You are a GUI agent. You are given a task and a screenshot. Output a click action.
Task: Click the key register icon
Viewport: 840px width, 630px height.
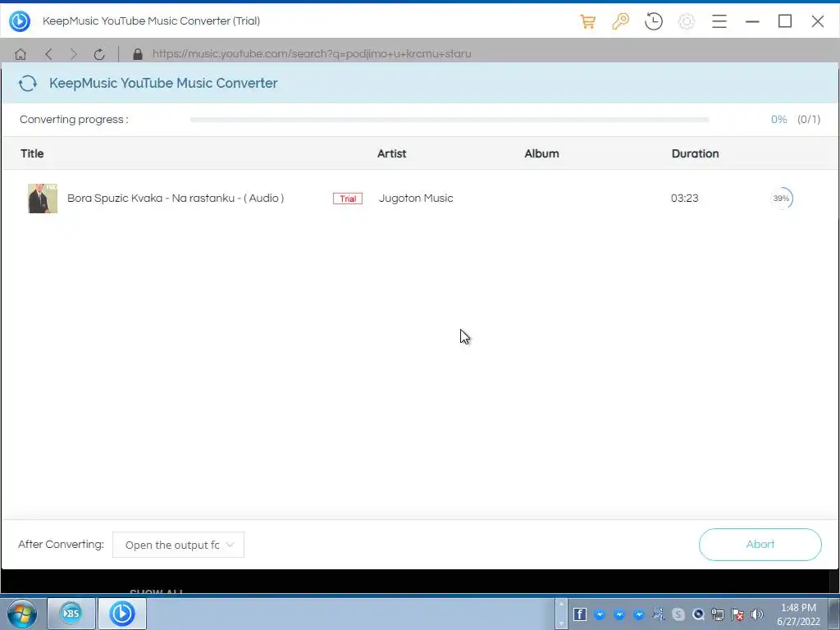pyautogui.click(x=620, y=21)
